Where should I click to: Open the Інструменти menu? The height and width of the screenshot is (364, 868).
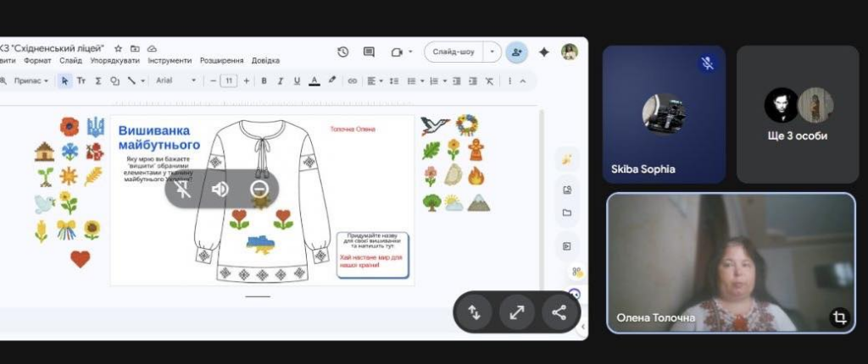pos(170,61)
